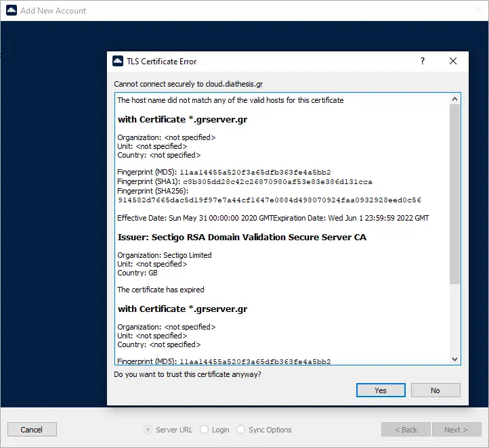This screenshot has height=448, width=489.
Task: Click the Back button in the wizard
Action: 406,430
